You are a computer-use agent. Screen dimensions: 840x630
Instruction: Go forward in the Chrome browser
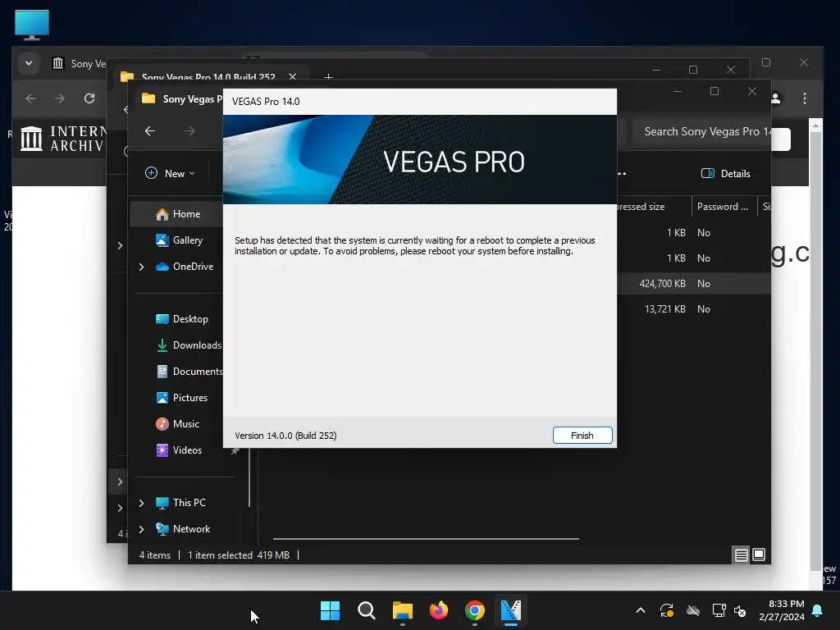click(x=60, y=98)
